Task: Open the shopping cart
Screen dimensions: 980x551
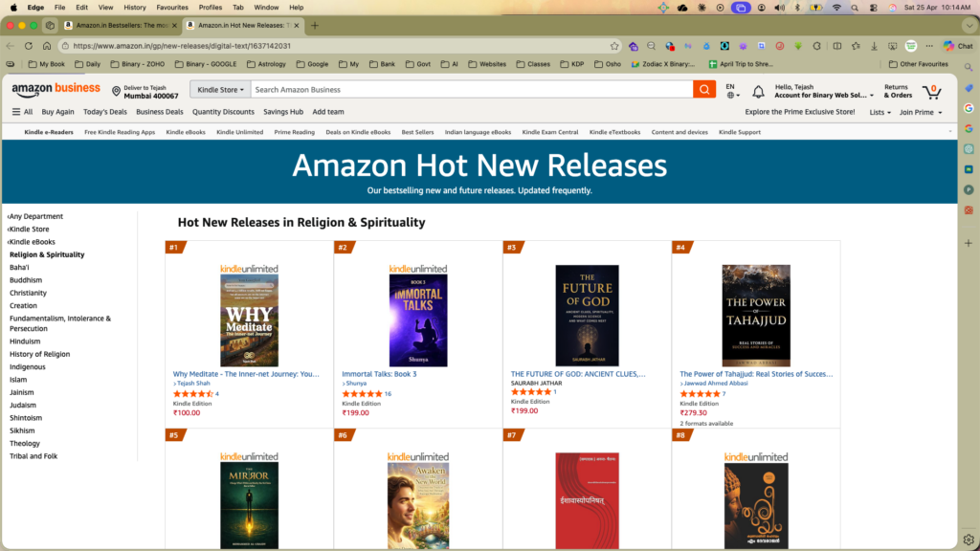Action: coord(930,91)
